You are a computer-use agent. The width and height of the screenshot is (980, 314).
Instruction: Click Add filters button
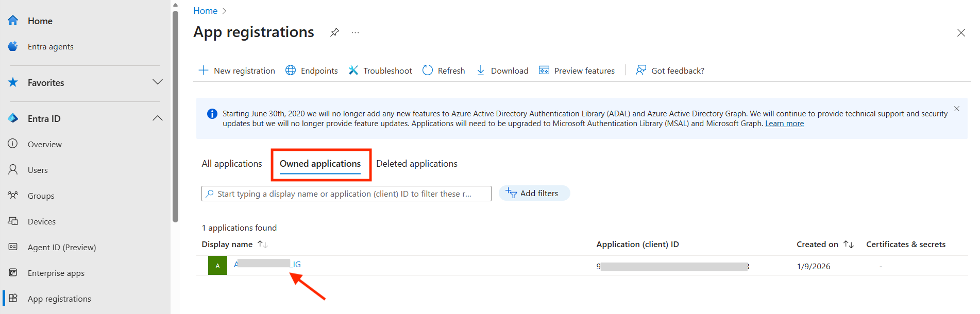tap(534, 194)
